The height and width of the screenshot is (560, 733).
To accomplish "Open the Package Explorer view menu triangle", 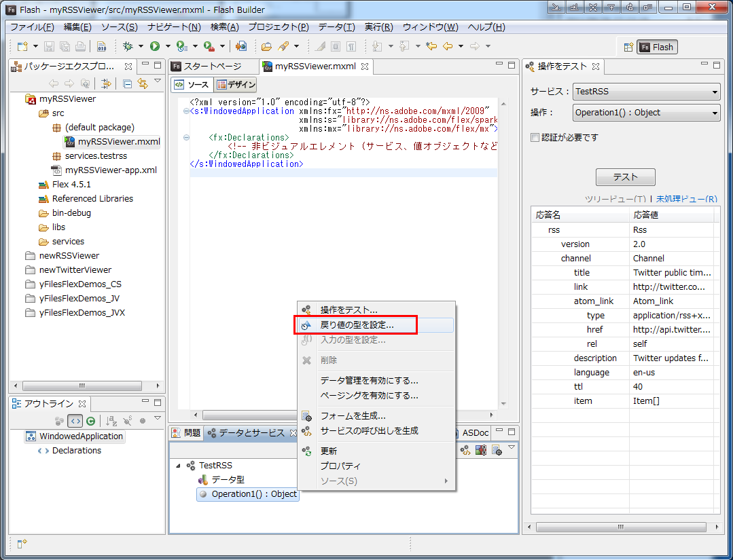I will [x=158, y=81].
